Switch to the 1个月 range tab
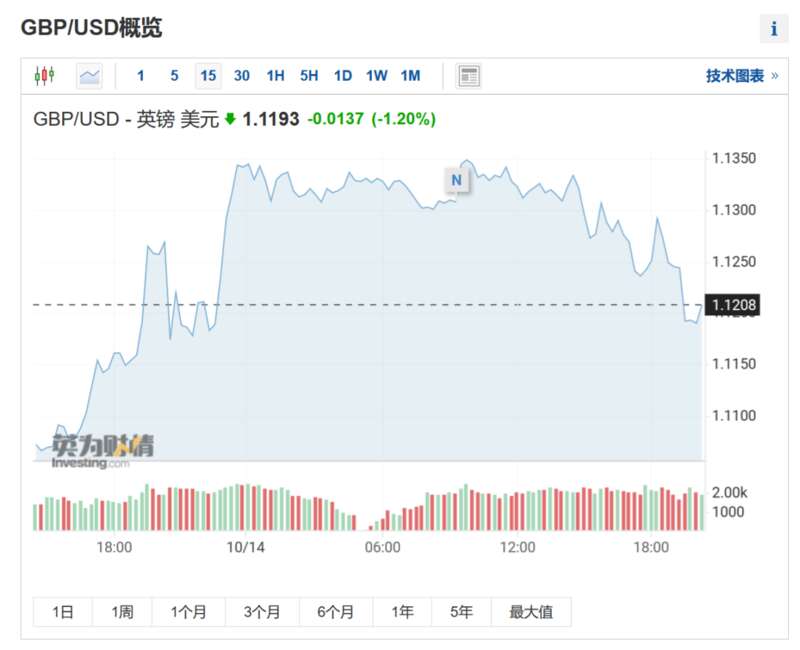 (x=188, y=612)
